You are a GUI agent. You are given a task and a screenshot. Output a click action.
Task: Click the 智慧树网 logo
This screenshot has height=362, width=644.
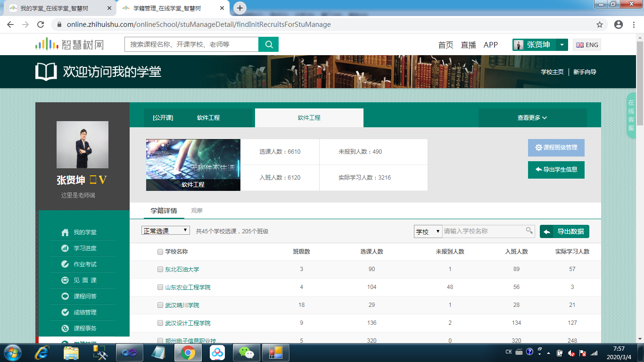pyautogui.click(x=69, y=44)
